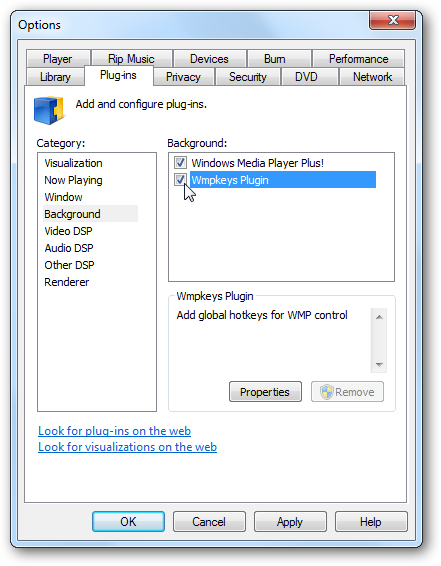
Task: Click the shield icon on Remove button
Action: (327, 392)
